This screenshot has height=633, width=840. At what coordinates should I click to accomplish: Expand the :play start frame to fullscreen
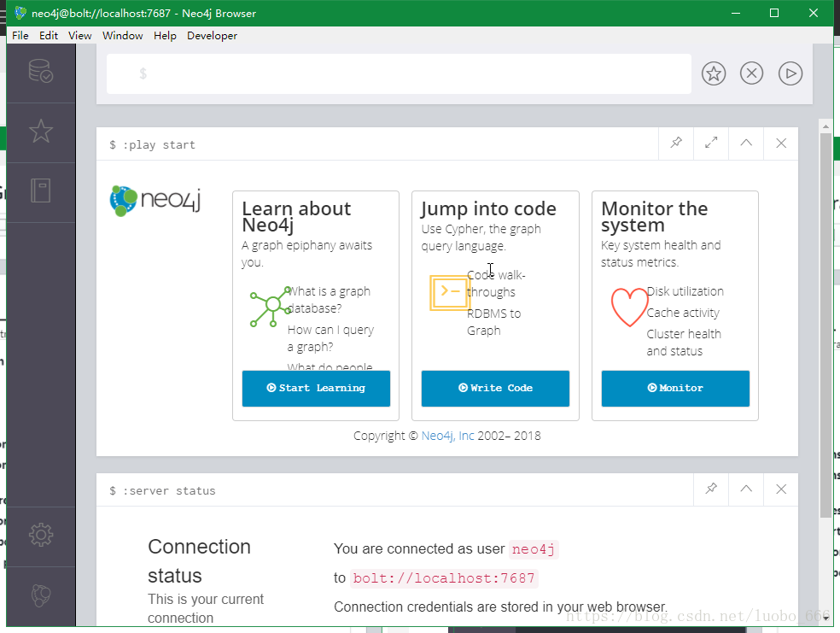click(x=711, y=143)
